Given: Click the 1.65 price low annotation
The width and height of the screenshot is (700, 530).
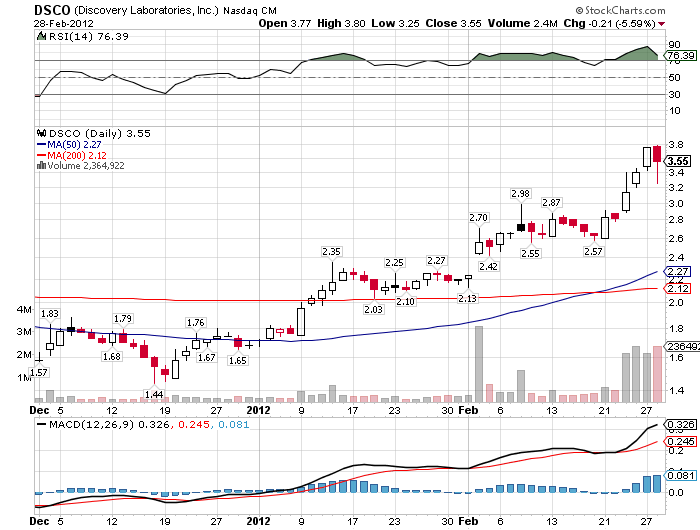Looking at the screenshot, I should [238, 360].
